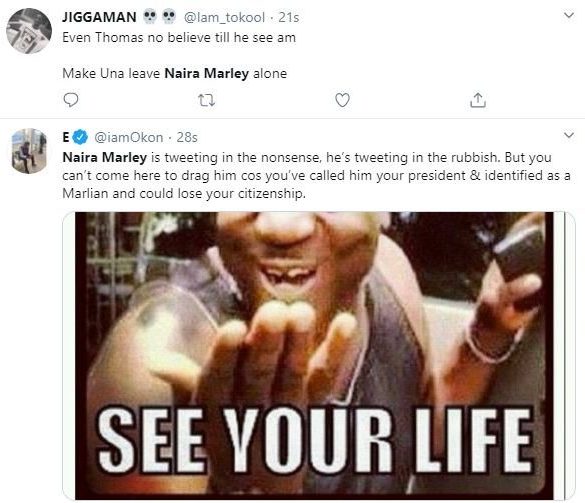The width and height of the screenshot is (585, 503).
Task: Click bold Naira Marley in first tweet
Action: 207,73
